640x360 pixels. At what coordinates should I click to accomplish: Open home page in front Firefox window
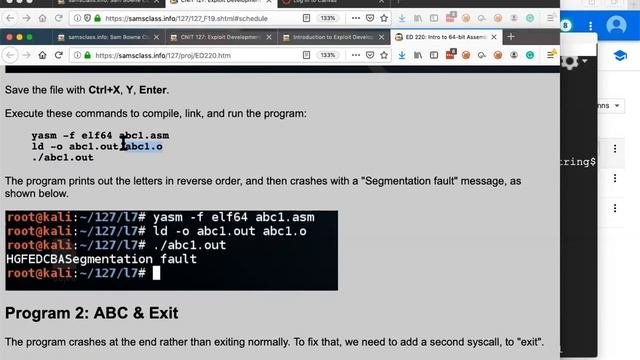42,55
